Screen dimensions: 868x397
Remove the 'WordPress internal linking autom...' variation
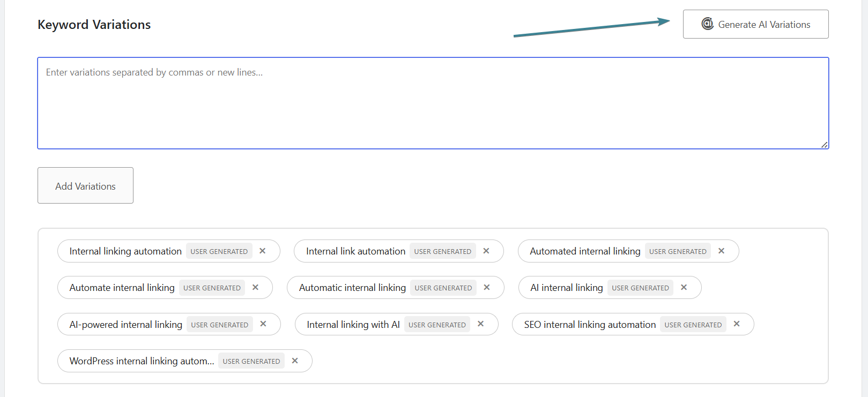tap(295, 361)
